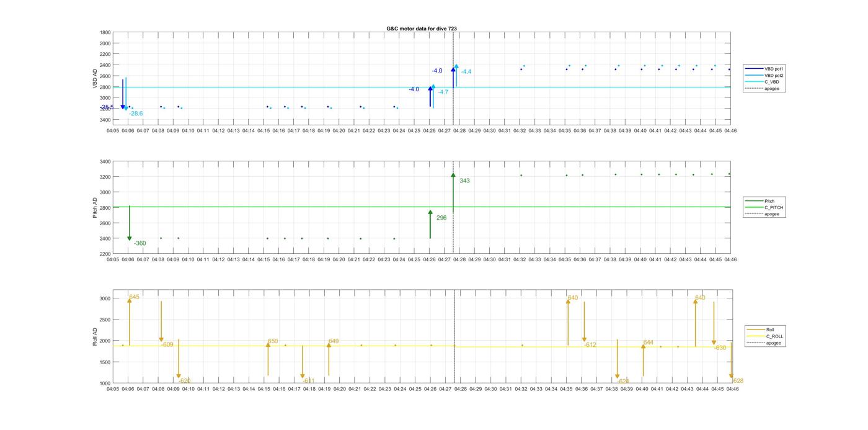Click the cyan VBD arrow labeled -4.4
The height and width of the screenshot is (430, 868).
pos(456,75)
